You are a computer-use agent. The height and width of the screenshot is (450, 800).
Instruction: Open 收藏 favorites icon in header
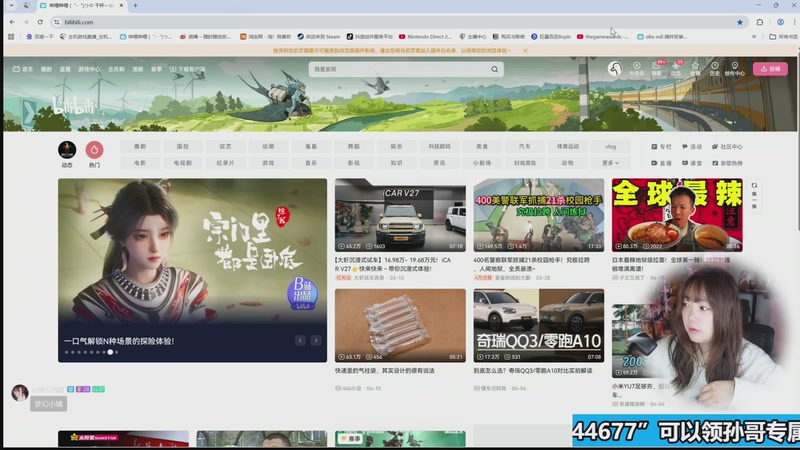pyautogui.click(x=695, y=69)
